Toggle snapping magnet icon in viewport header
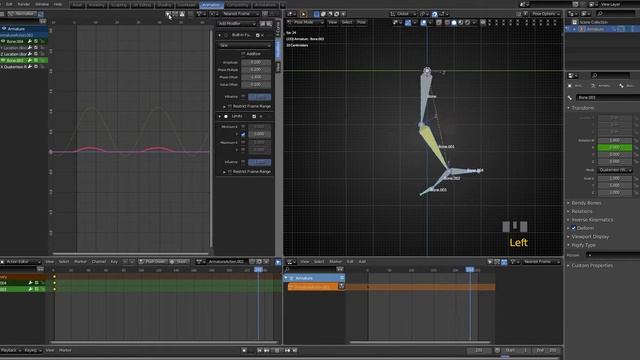This screenshot has width=640, height=360. click(434, 14)
